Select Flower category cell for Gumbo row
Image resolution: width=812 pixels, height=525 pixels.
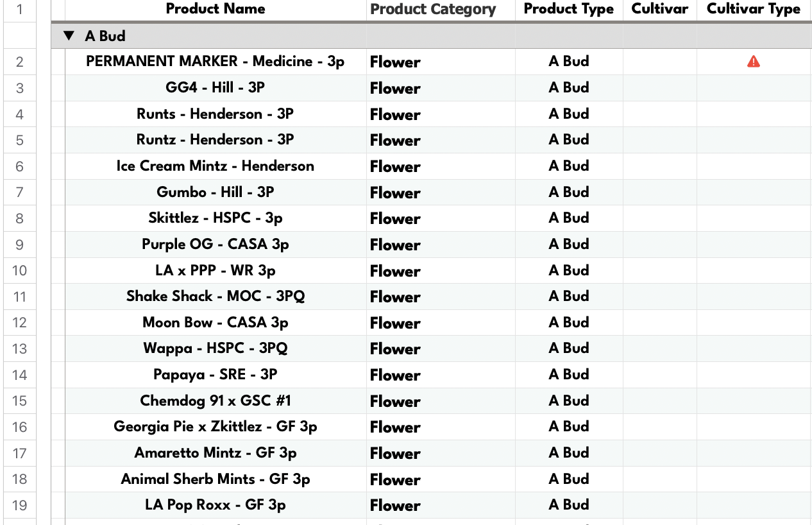coord(441,193)
